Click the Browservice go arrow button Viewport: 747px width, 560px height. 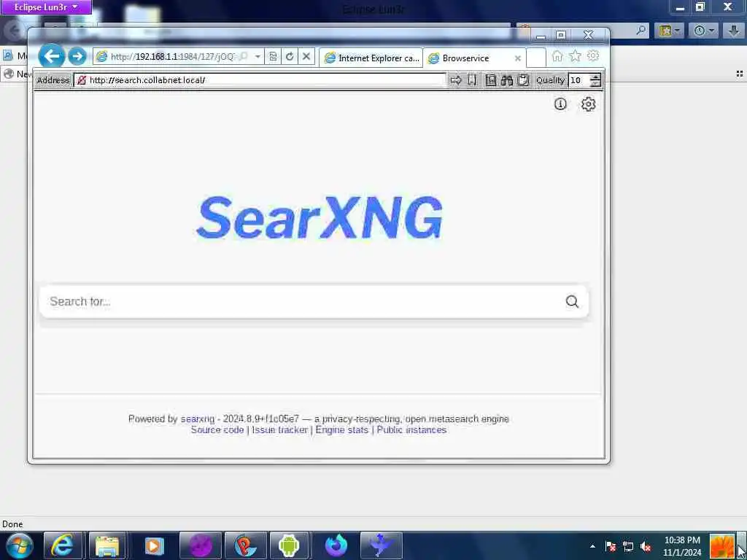point(455,80)
